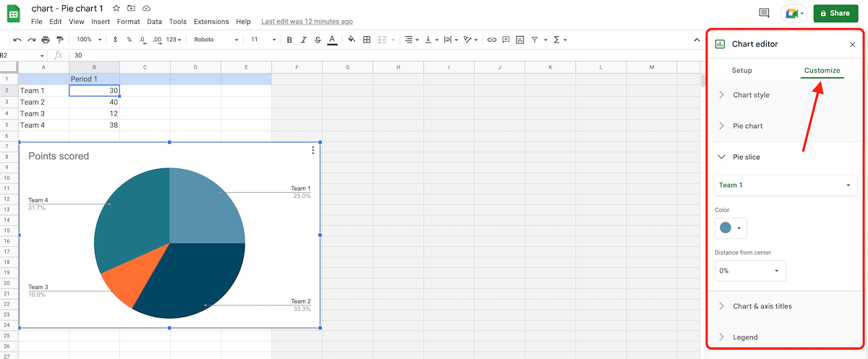Click the insert chart icon
This screenshot has width=868, height=359.
[519, 40]
